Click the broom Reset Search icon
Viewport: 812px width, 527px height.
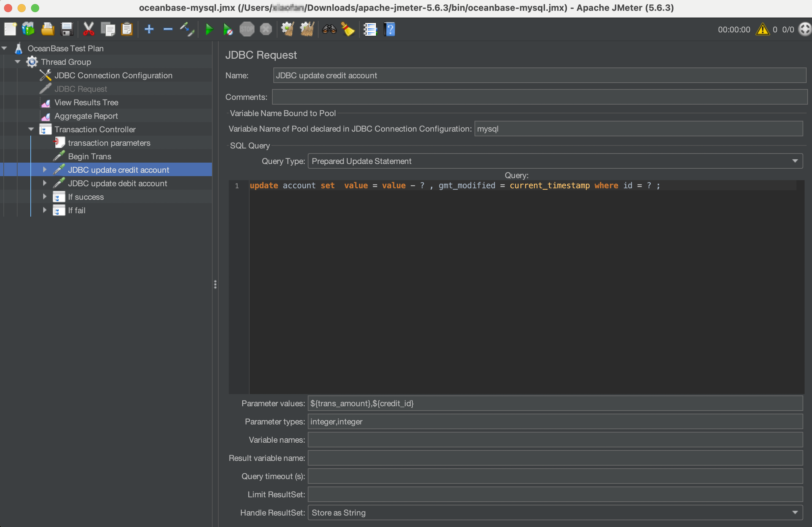coord(348,29)
